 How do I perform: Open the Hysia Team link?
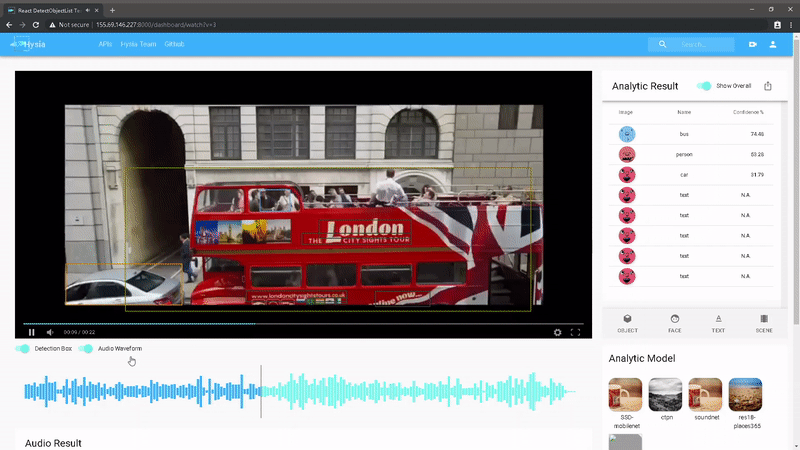coord(138,44)
